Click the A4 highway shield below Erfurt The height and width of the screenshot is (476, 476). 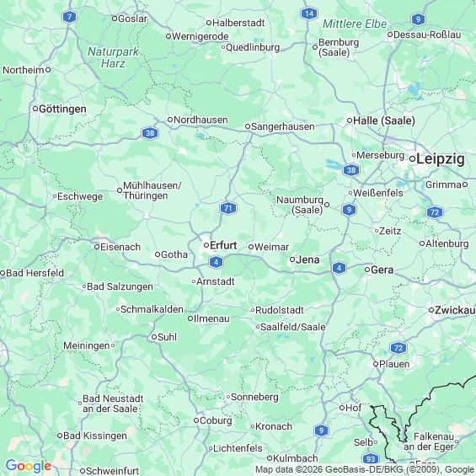tap(216, 262)
